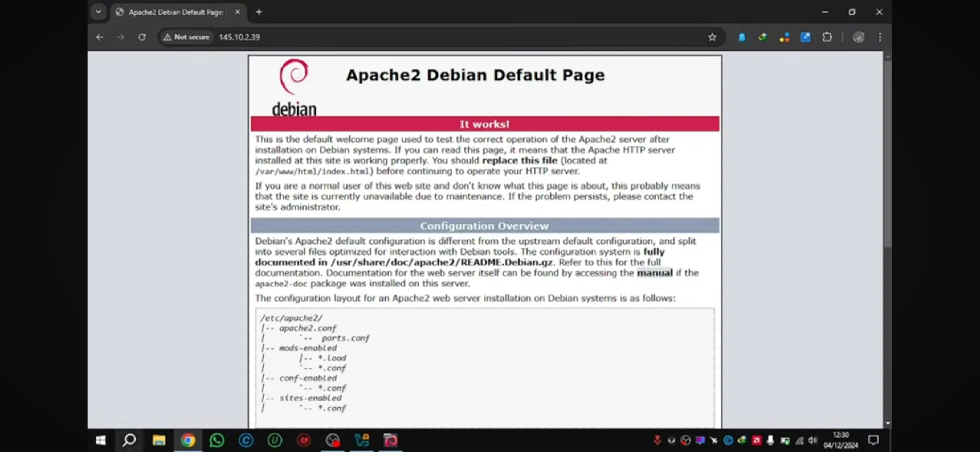
Task: Open the VS with lock app in taskbar
Action: (x=362, y=440)
